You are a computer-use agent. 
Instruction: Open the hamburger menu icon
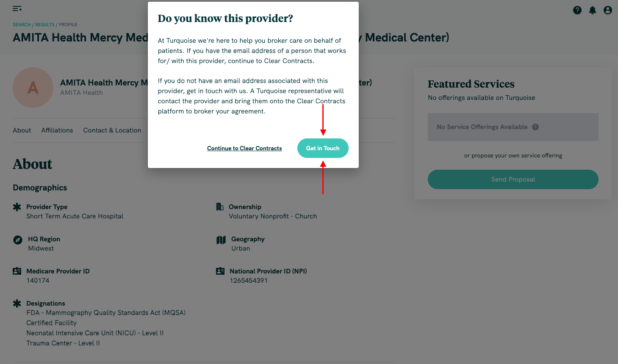coord(17,8)
